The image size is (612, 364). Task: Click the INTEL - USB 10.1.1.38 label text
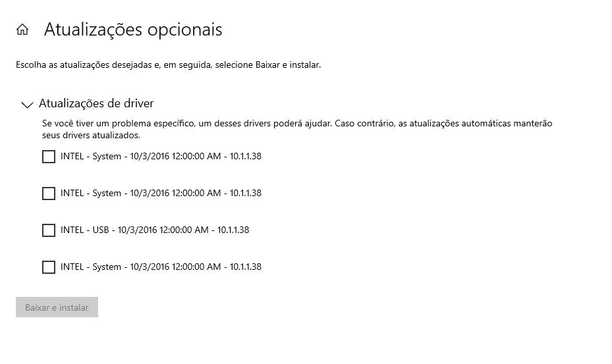(x=155, y=230)
